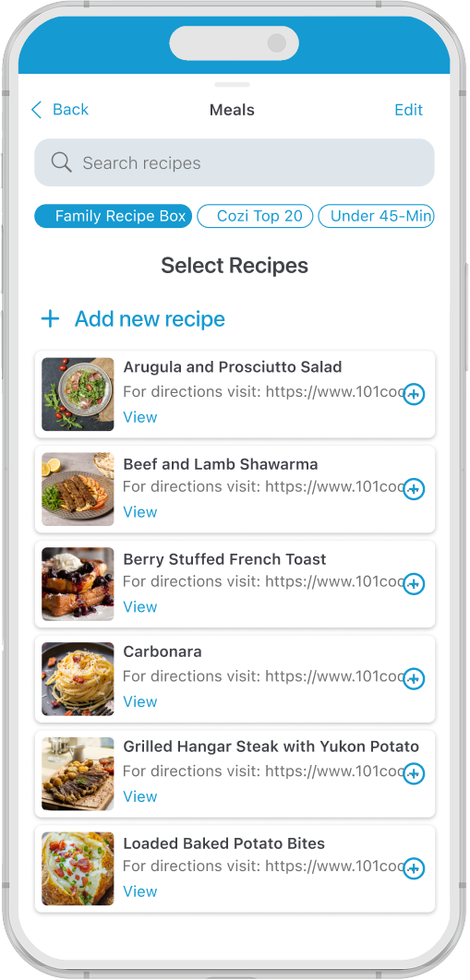Viewport: 470px width, 980px height.
Task: Switch to the Cozi Top 20 filter
Action: (x=255, y=216)
